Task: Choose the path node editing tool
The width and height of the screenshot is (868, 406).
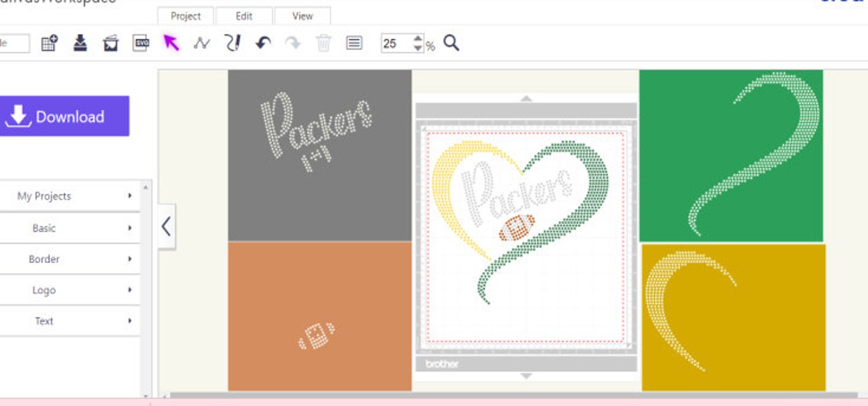Action: point(202,43)
